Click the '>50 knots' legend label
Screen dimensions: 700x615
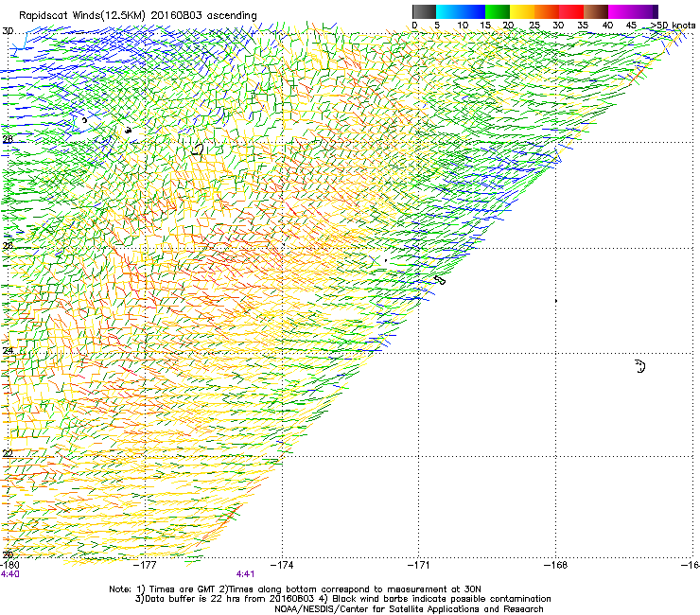pyautogui.click(x=673, y=26)
